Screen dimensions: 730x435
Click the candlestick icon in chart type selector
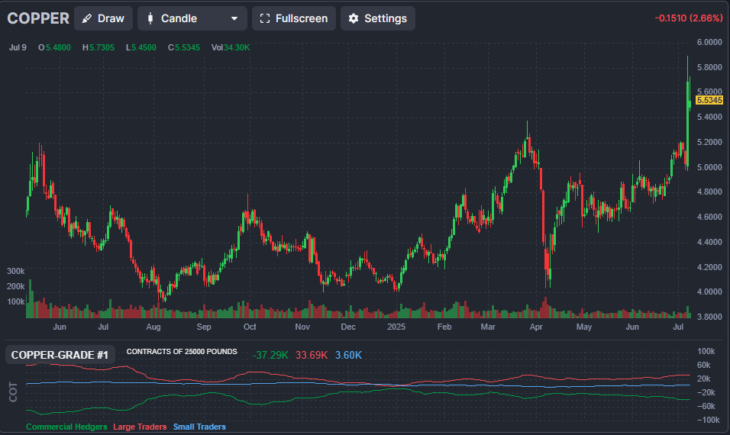[x=150, y=19]
